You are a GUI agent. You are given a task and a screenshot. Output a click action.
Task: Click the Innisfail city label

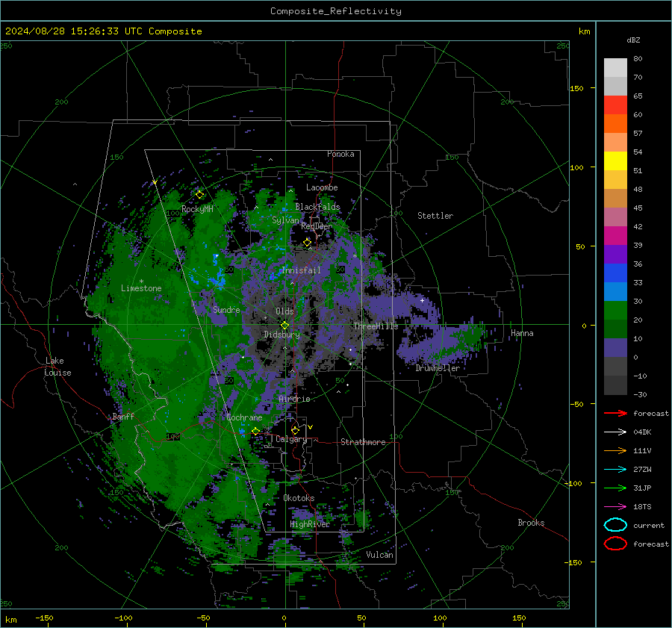tap(301, 270)
